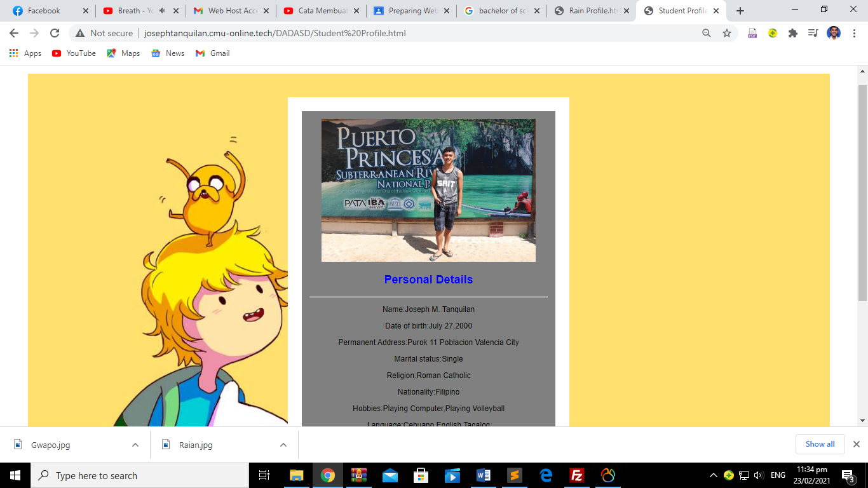Bookmark this page with star icon

click(727, 33)
